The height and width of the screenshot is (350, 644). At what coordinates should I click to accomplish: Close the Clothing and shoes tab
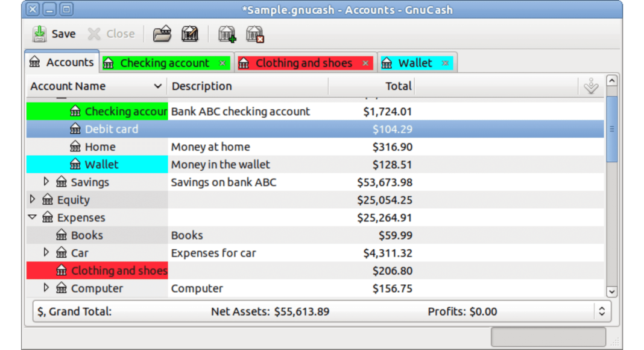point(365,63)
